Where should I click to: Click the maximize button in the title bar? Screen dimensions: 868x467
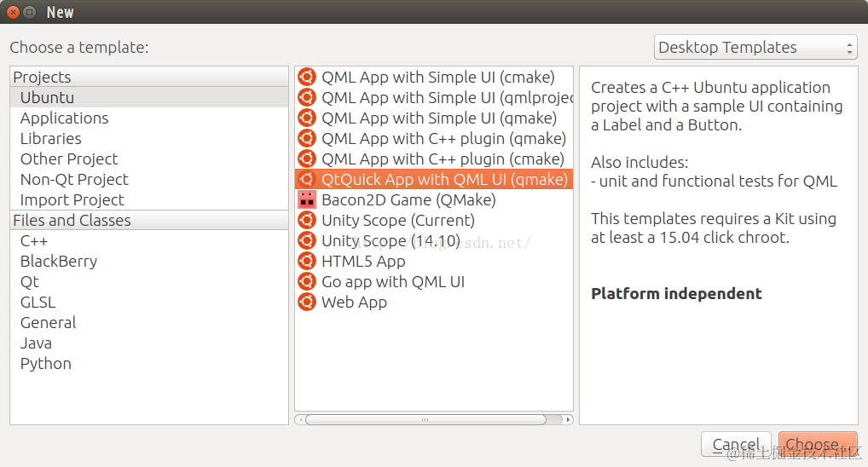(x=30, y=12)
